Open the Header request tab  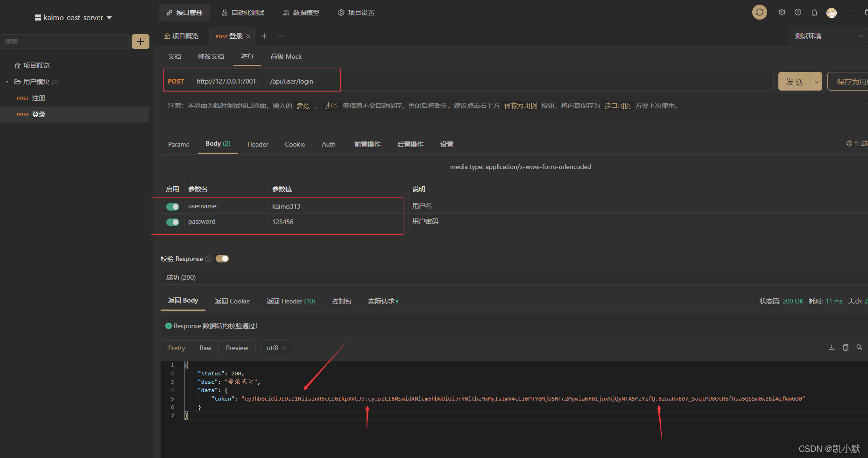pos(258,144)
